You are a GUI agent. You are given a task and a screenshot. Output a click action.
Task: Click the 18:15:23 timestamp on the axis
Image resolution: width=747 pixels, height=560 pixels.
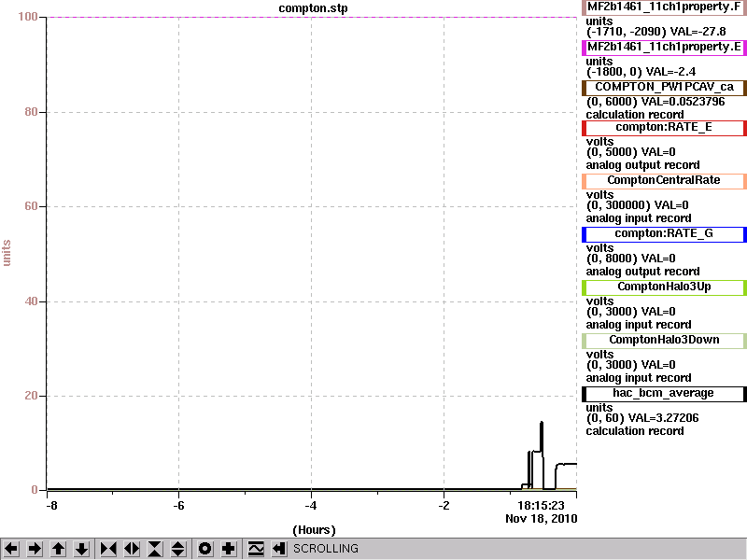541,505
